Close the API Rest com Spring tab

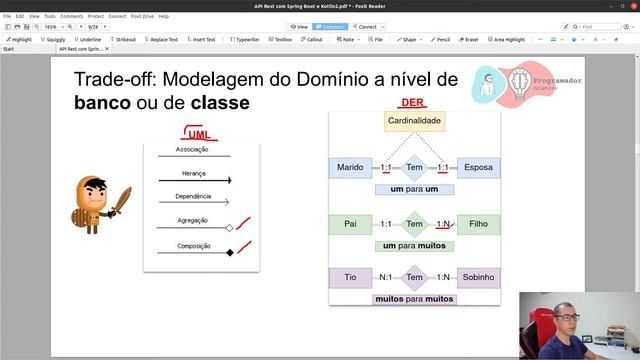(x=107, y=49)
